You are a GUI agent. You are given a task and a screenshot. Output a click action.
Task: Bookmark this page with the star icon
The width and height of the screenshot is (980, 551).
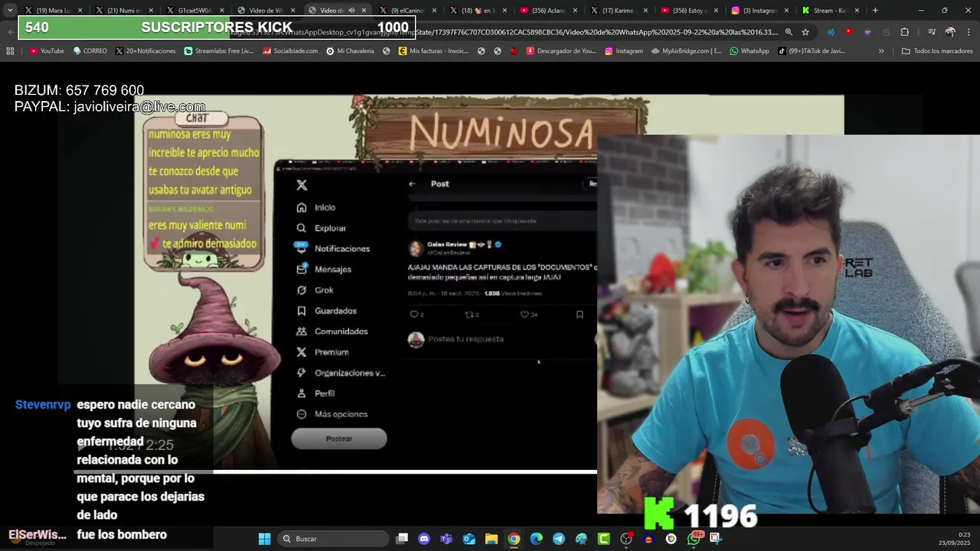[x=805, y=32]
